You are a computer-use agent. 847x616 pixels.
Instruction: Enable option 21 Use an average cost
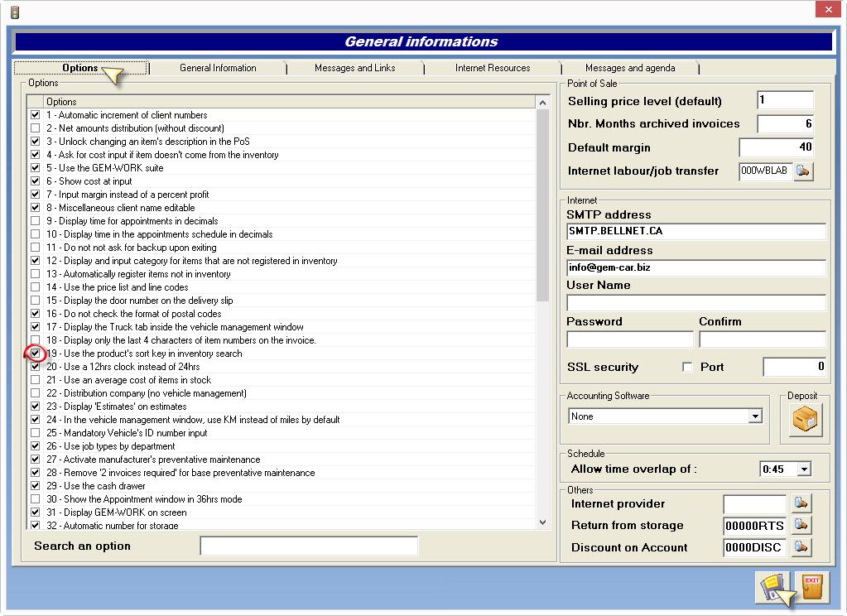tap(35, 379)
